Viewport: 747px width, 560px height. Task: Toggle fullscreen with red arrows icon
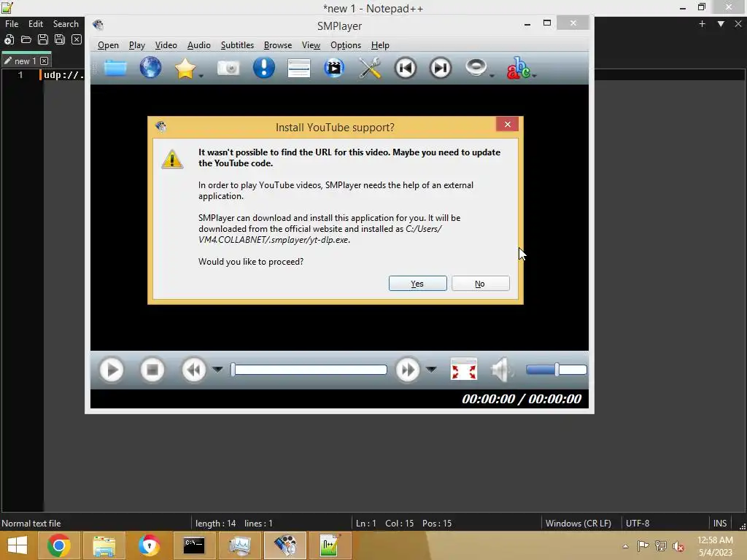[x=463, y=370]
